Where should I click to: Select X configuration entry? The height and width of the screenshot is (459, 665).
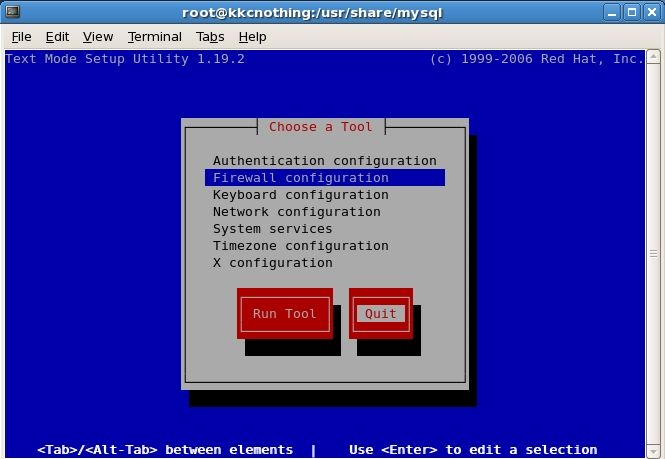pyautogui.click(x=325, y=263)
